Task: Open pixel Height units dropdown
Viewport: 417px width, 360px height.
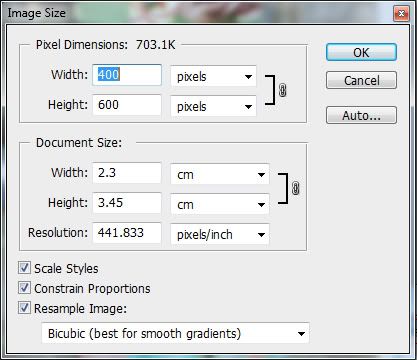Action: coord(213,106)
